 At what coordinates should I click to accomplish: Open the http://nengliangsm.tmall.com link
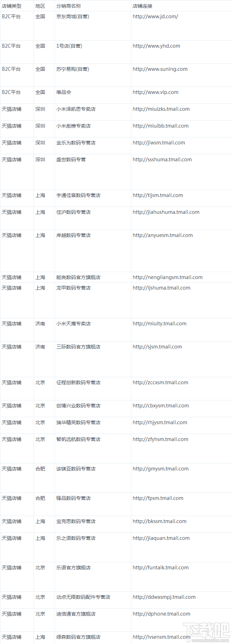point(168,277)
